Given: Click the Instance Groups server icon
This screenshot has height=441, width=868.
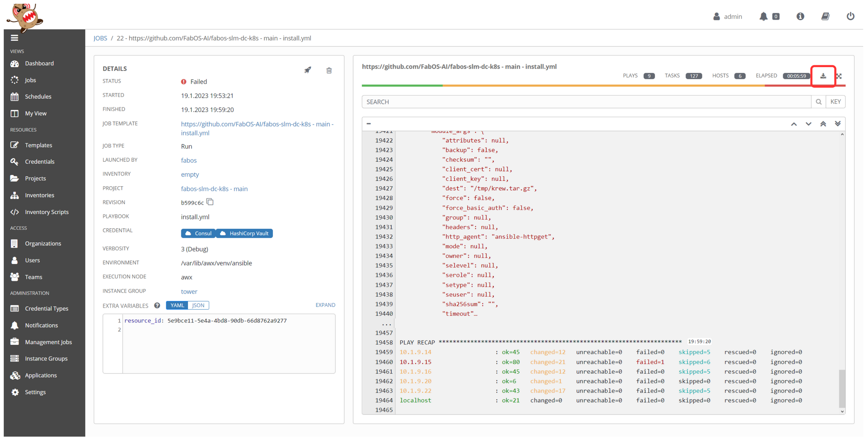Looking at the screenshot, I should pos(14,358).
